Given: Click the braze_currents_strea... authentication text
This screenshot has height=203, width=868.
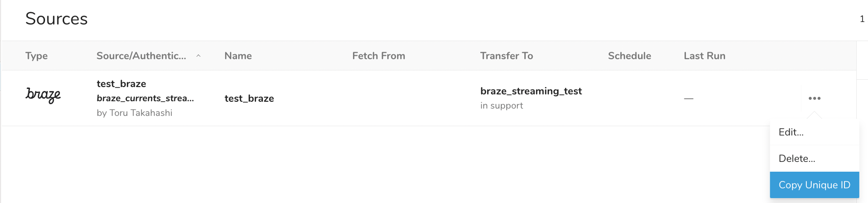Looking at the screenshot, I should tap(145, 98).
